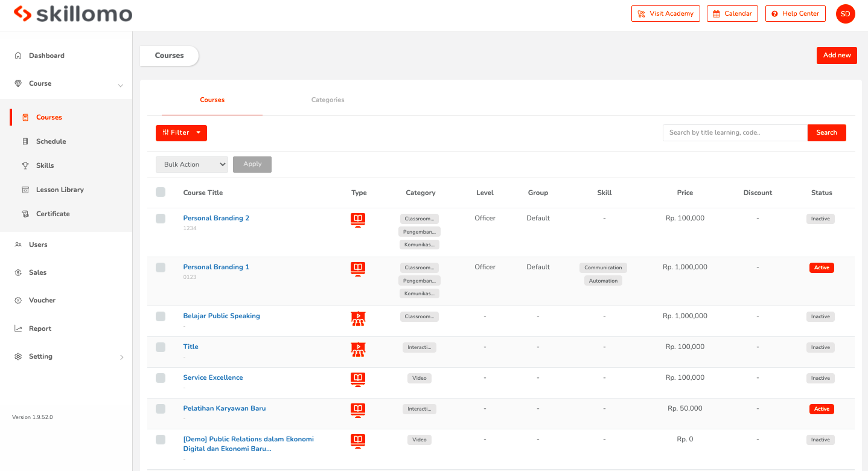Check the Personal Branding 2 row checkbox
868x471 pixels.
tap(161, 219)
